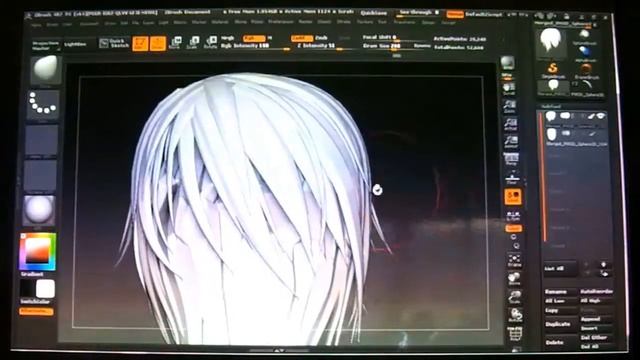Toggle Local transformations
Viewport: 640px width, 360px height.
[513, 197]
